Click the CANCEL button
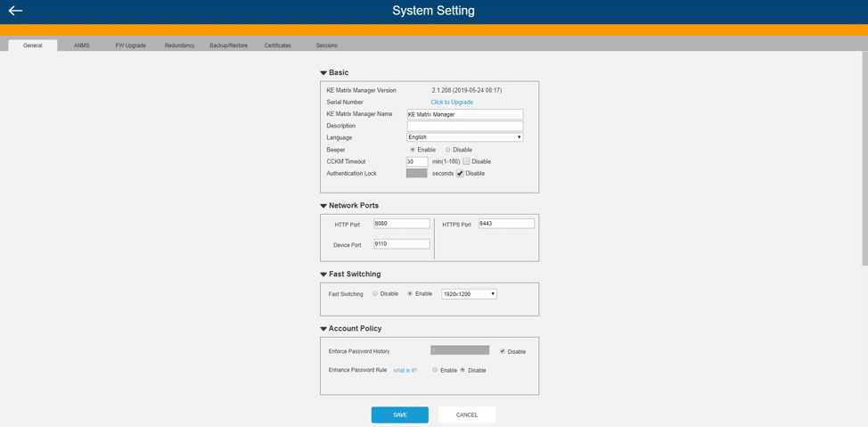This screenshot has width=868, height=427. click(467, 415)
